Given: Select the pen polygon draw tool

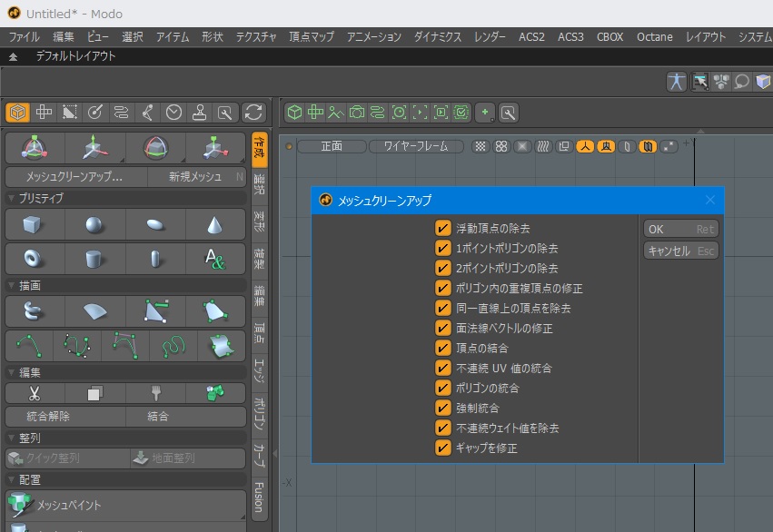Looking at the screenshot, I should [x=155, y=311].
